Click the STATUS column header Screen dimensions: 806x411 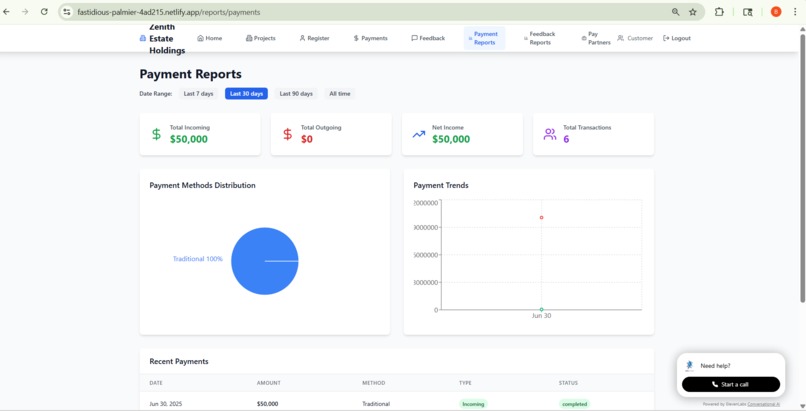(x=569, y=383)
